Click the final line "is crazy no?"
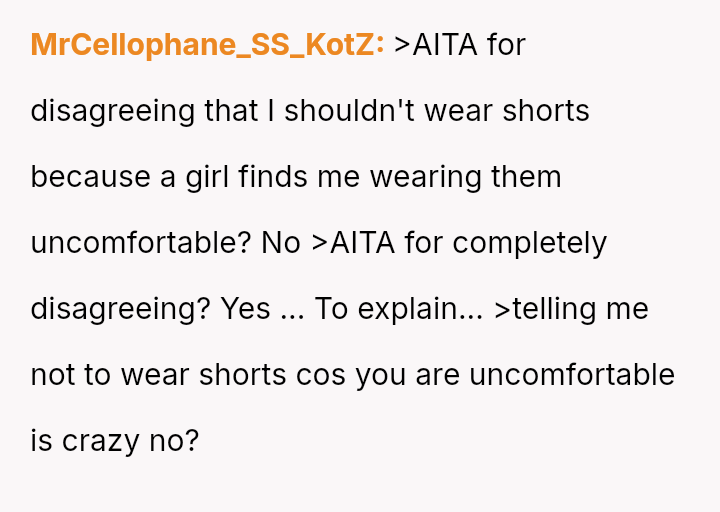This screenshot has width=720, height=512. coord(115,441)
